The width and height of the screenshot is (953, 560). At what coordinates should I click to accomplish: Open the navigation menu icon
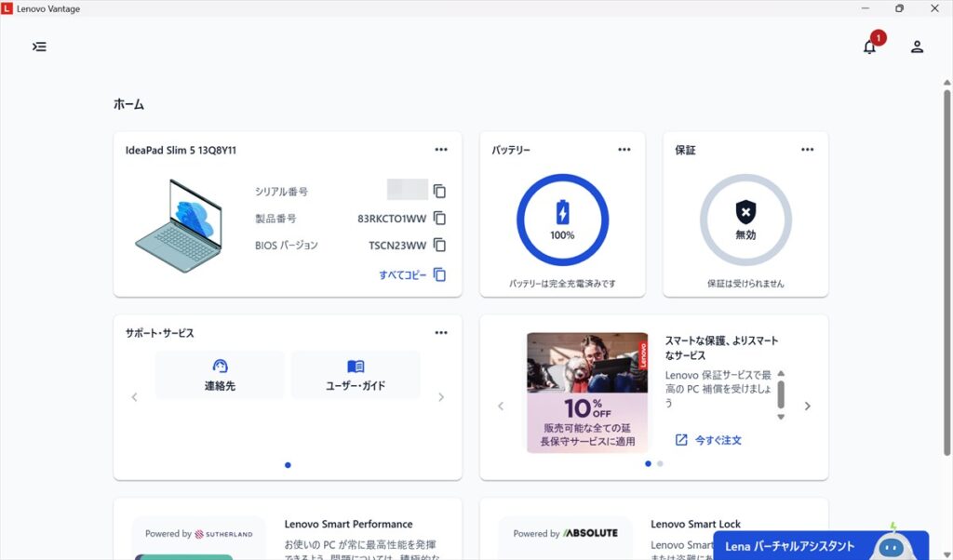[39, 47]
